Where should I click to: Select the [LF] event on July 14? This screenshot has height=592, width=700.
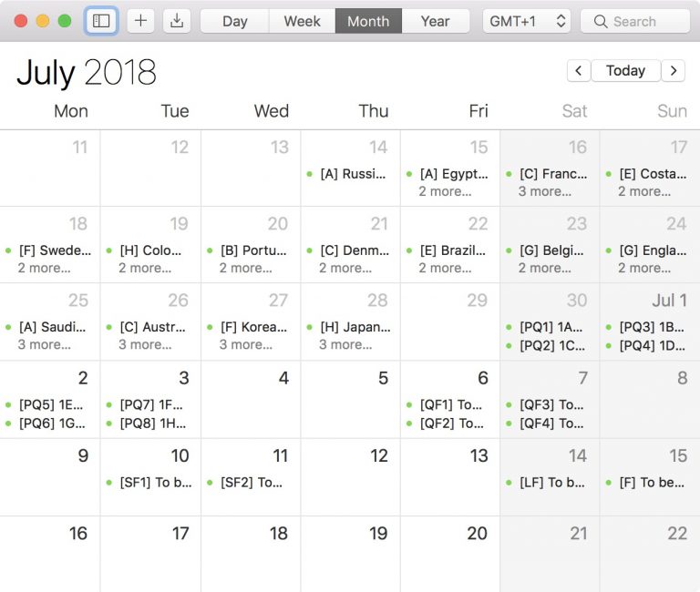coord(551,483)
